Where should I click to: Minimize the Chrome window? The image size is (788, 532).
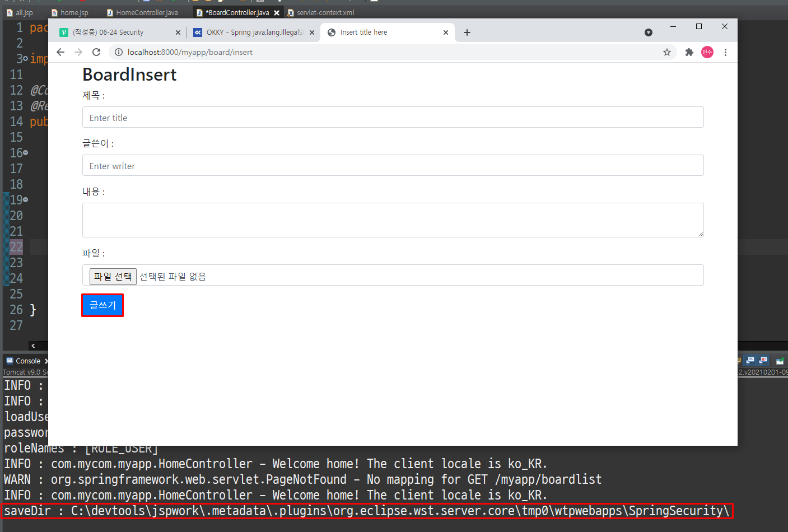click(x=673, y=26)
